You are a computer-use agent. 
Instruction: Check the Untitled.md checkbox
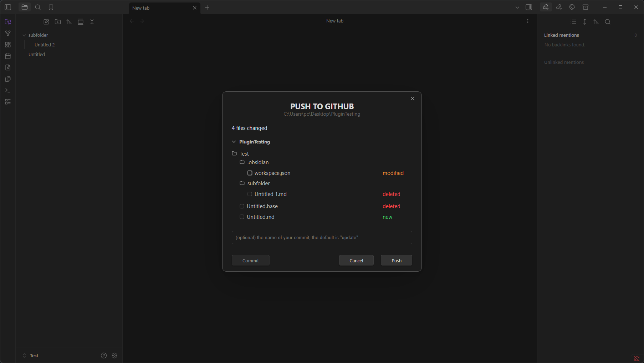point(242,217)
